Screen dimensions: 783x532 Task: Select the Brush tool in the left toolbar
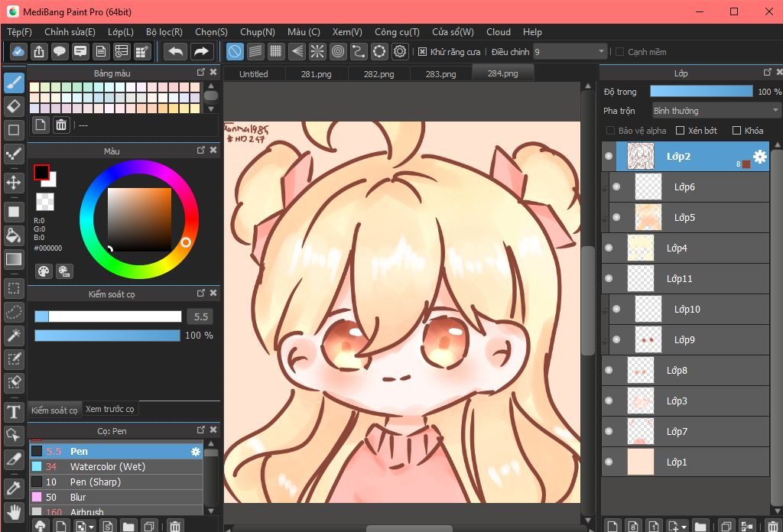[14, 83]
